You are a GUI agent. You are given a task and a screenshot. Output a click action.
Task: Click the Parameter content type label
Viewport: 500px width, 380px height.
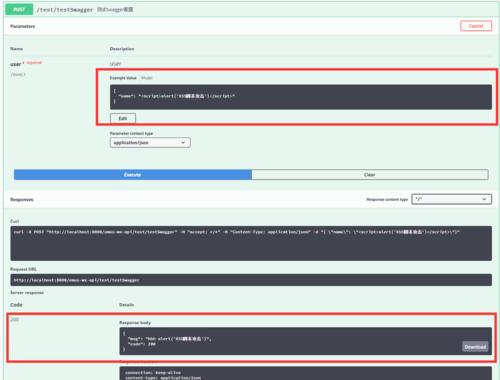coord(131,133)
